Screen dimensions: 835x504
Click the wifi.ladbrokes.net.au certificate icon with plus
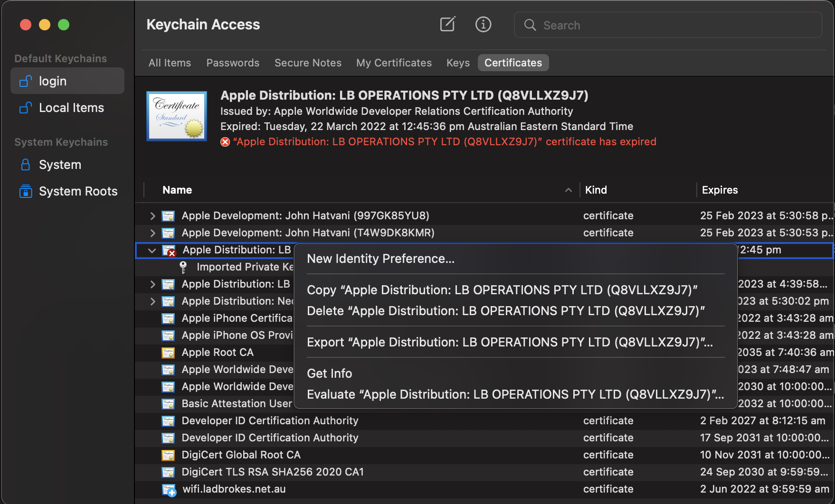pyautogui.click(x=169, y=490)
